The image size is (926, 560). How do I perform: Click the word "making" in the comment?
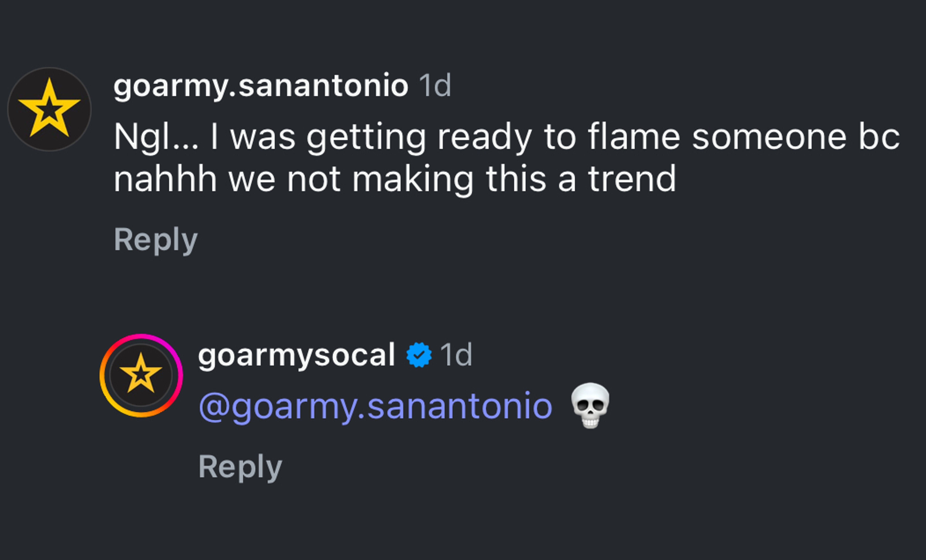(x=413, y=179)
